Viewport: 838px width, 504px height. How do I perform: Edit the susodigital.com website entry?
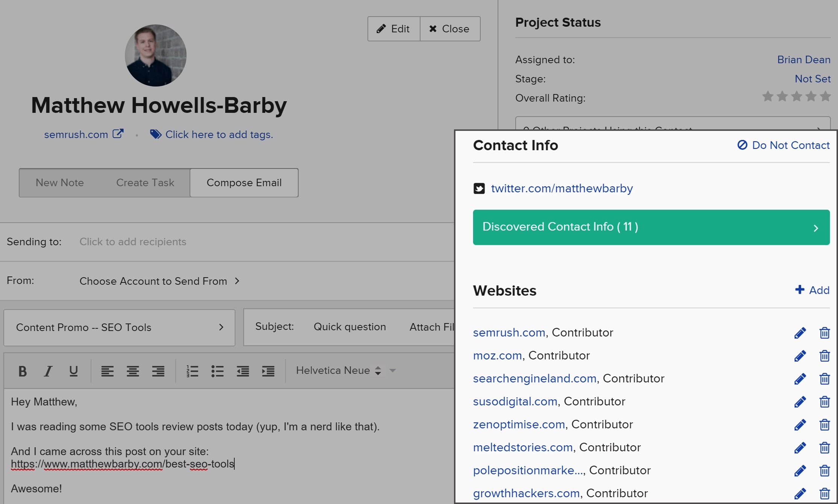click(800, 402)
